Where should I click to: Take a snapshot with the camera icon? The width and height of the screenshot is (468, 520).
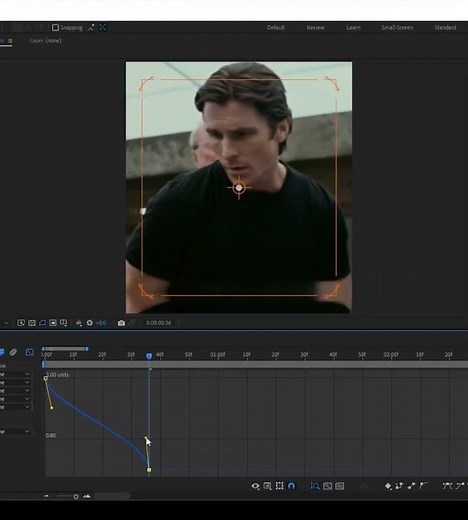(121, 323)
